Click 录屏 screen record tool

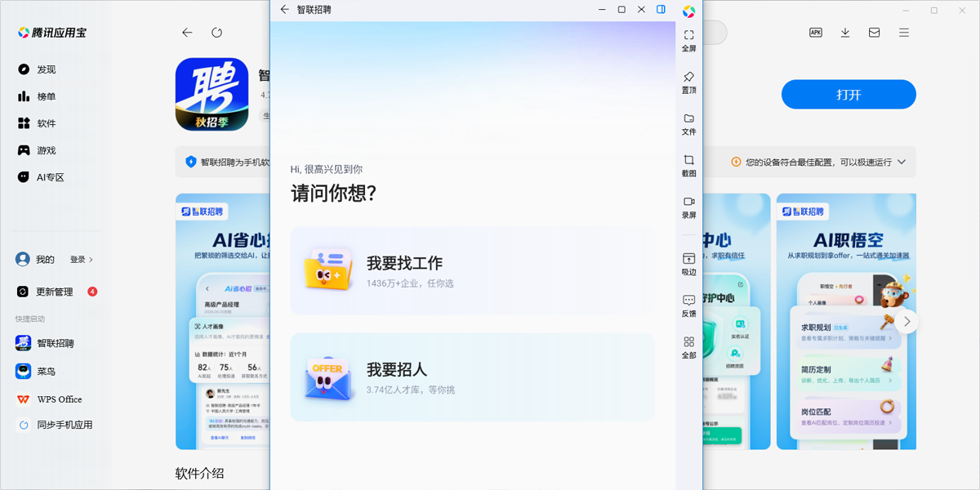(x=689, y=207)
